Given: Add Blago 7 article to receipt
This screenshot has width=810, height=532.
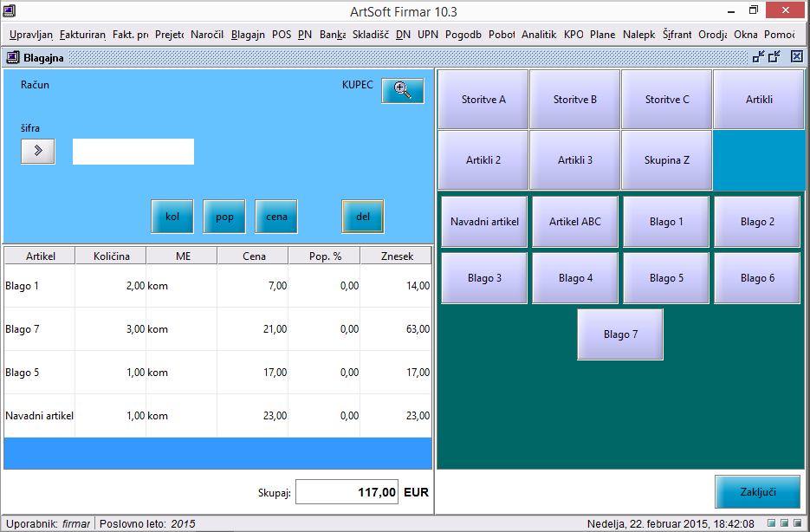Looking at the screenshot, I should click(x=620, y=334).
